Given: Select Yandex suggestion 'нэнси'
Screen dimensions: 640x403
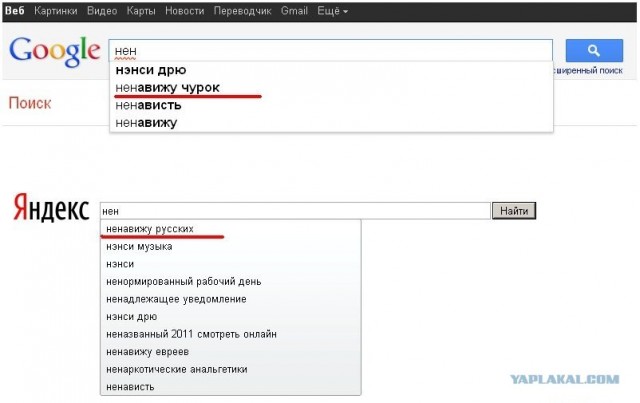Looking at the screenshot, I should [231, 264].
